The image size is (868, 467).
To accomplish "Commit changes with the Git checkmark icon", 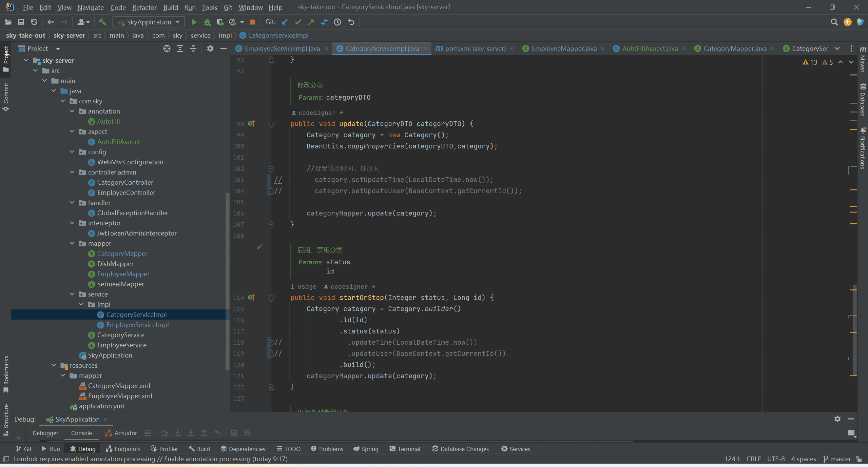I will click(298, 22).
